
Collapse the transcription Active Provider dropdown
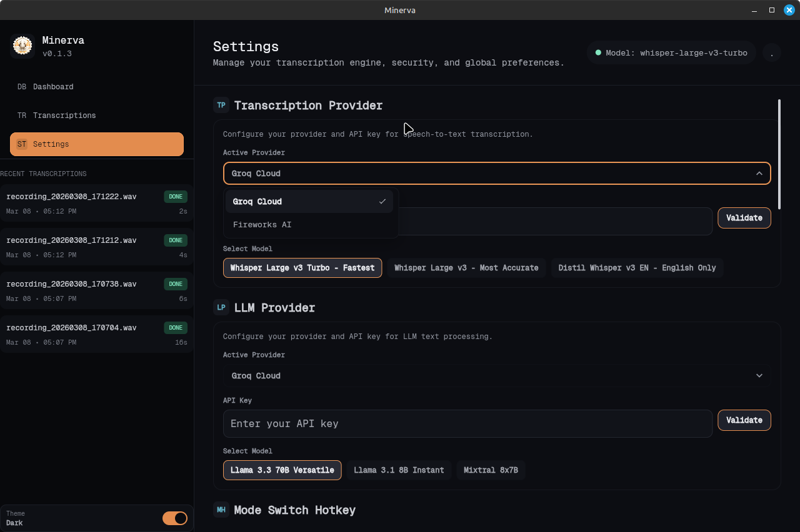pyautogui.click(x=759, y=174)
